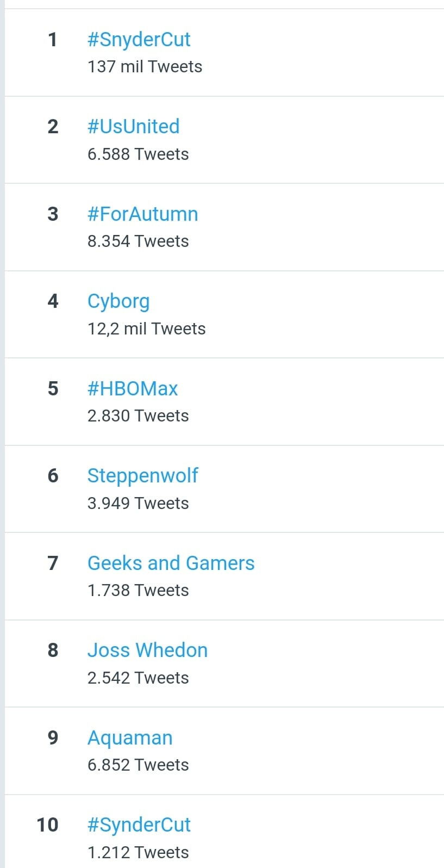This screenshot has width=444, height=868.
Task: Open the #UsUnited trend
Action: [x=134, y=126]
